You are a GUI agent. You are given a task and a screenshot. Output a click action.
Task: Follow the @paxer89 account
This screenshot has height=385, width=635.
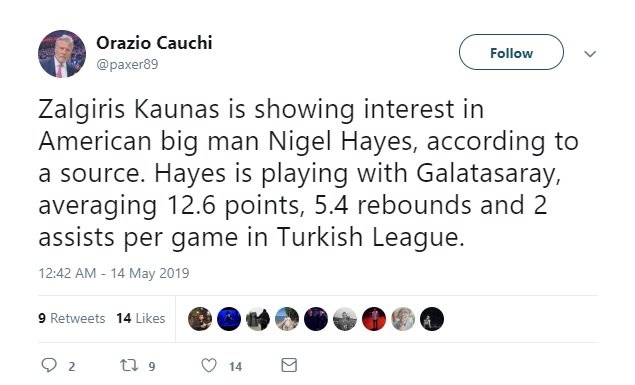point(511,52)
